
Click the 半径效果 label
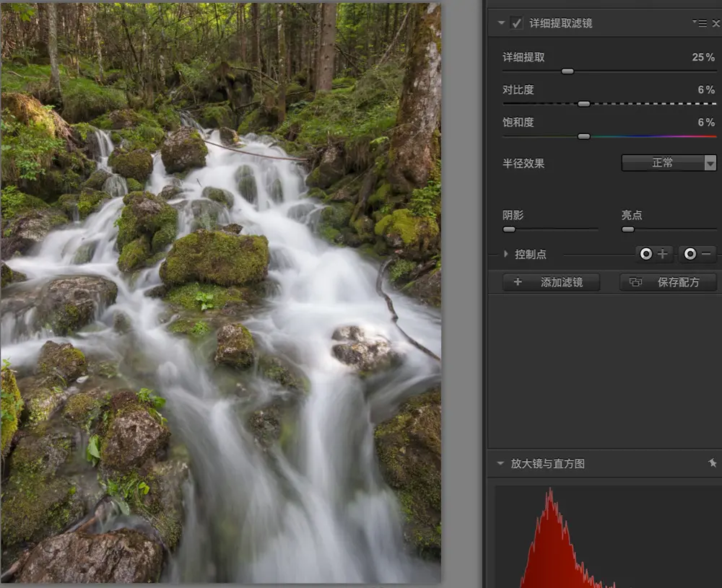(x=523, y=163)
